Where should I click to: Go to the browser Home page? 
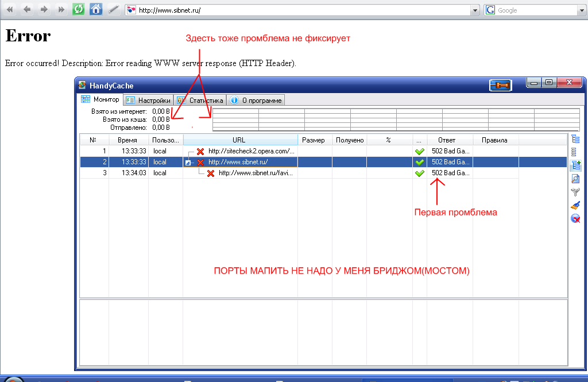[96, 10]
